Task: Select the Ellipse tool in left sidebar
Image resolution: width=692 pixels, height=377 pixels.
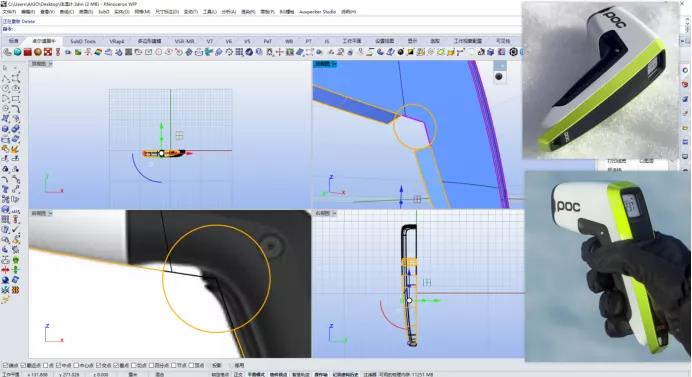Action: [x=15, y=88]
